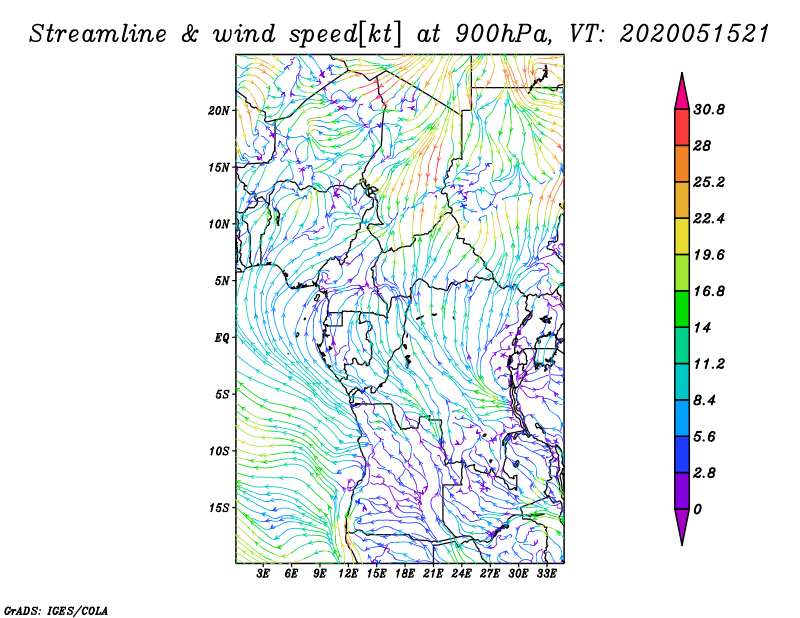
Task: Click the red 28–30.8 colorbar segment
Action: 682,128
